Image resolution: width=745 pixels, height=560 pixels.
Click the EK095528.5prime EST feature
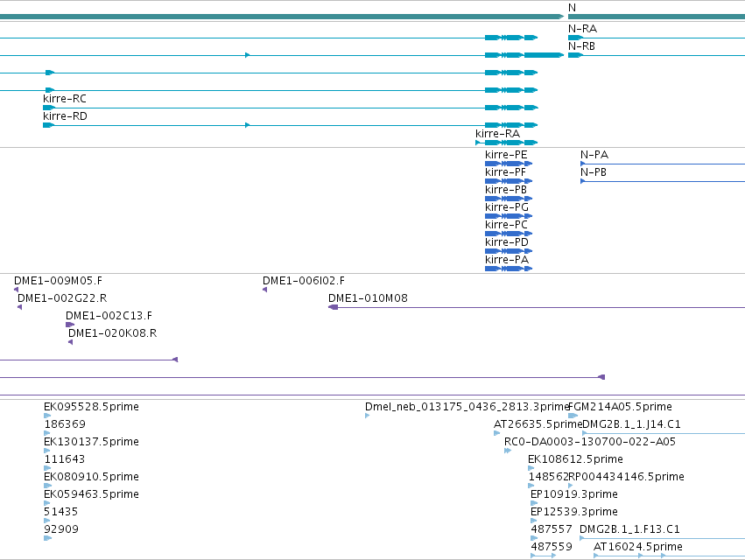[x=91, y=407]
